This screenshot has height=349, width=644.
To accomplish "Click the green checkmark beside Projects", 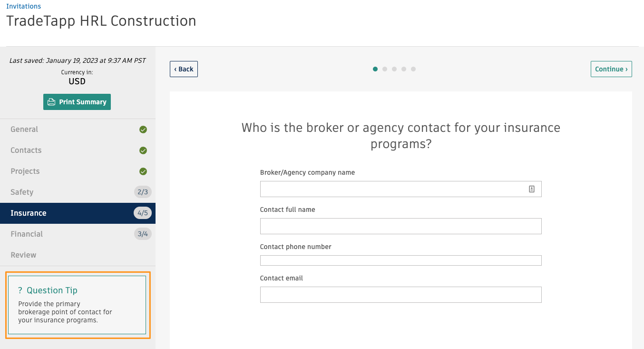I will pos(143,171).
